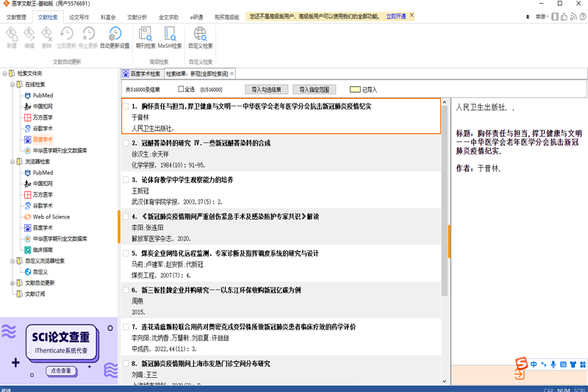Expand the 文献自动更新 tree node
Viewport: 588px width, 392px height.
(x=12, y=282)
